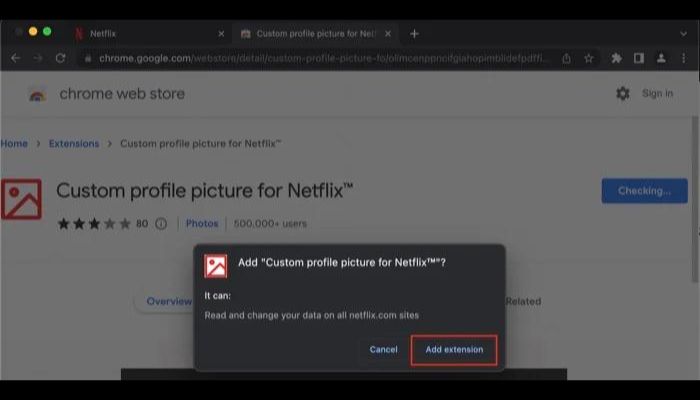Click the Sign in link
The width and height of the screenshot is (700, 400).
tap(657, 93)
